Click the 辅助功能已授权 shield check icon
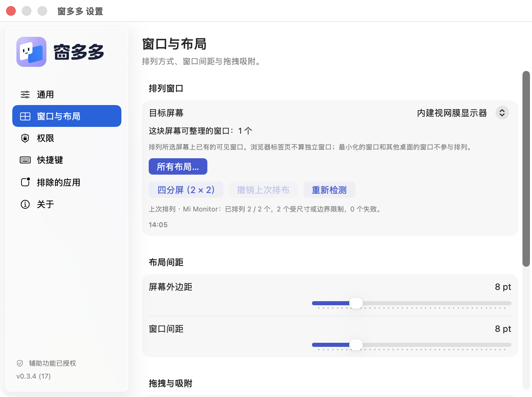 click(20, 363)
